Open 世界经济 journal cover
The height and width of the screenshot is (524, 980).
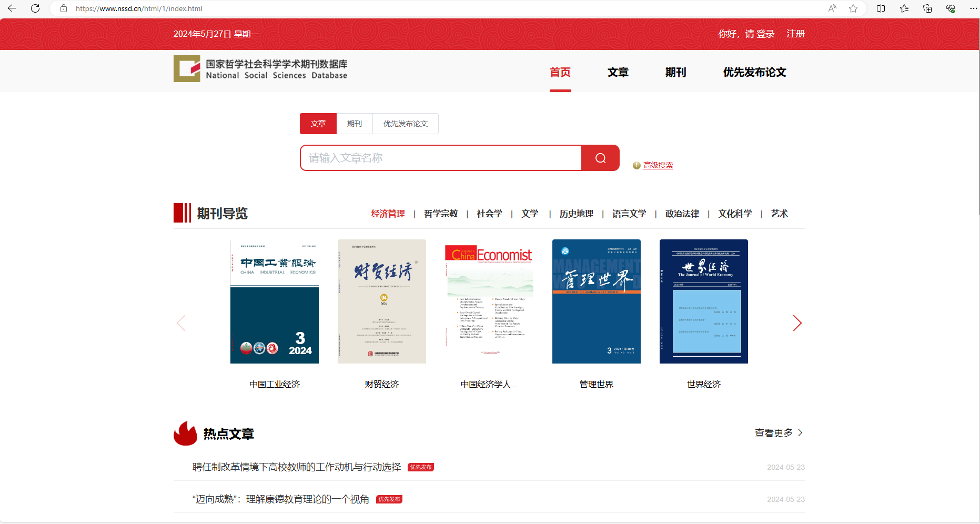tap(704, 301)
